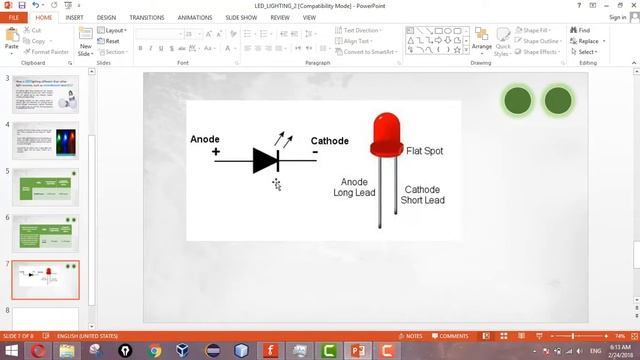Switch to the SLIDE SHOW ribbon tab
This screenshot has width=640, height=360.
click(241, 18)
